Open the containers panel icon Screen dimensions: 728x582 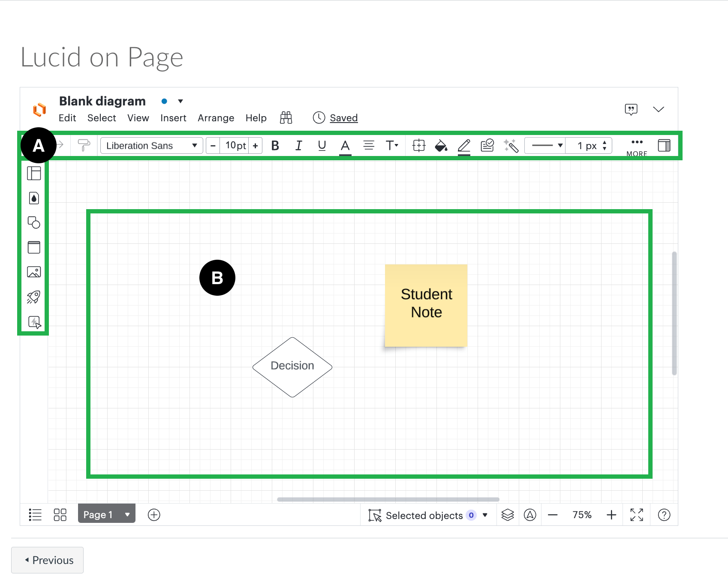coord(34,247)
